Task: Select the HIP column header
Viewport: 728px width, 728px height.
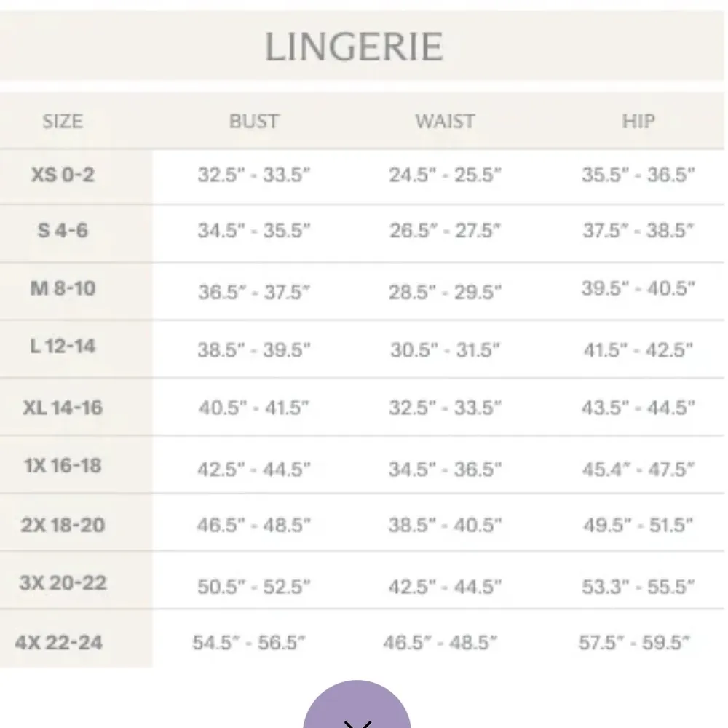Action: pos(638,121)
